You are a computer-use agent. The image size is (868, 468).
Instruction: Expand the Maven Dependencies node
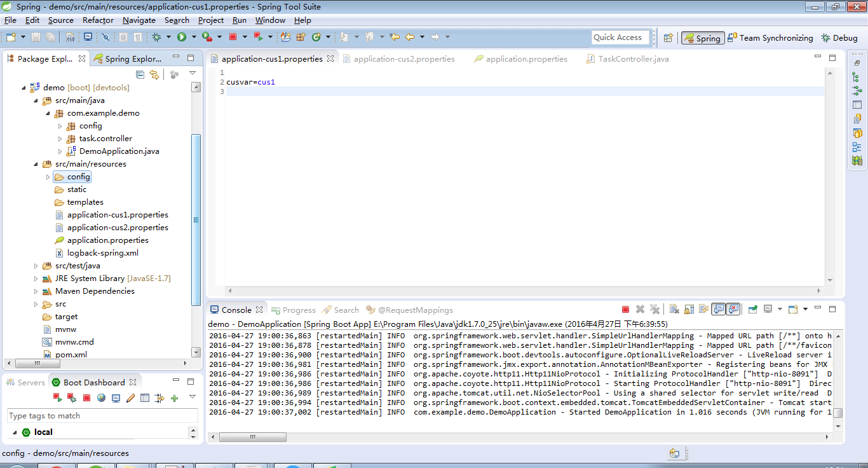(x=36, y=291)
